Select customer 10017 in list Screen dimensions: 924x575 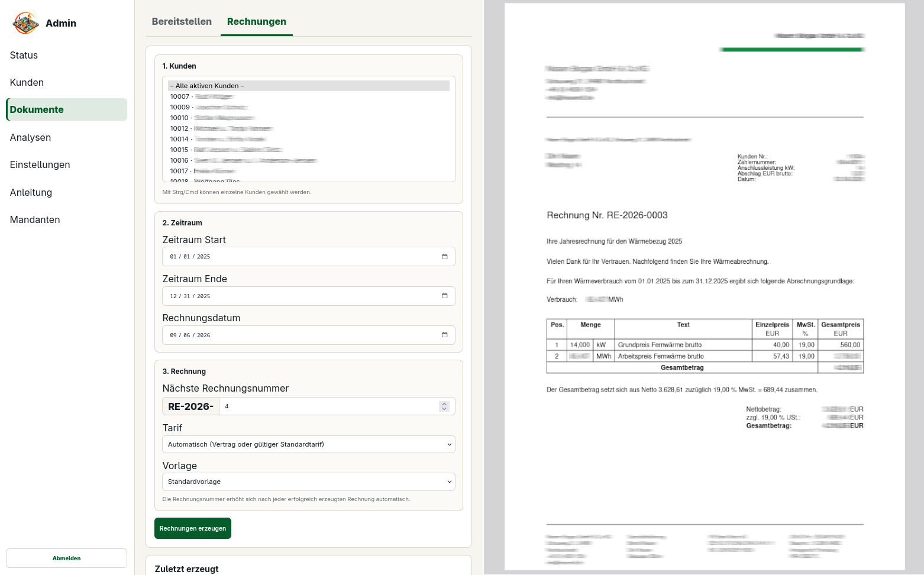pyautogui.click(x=309, y=171)
